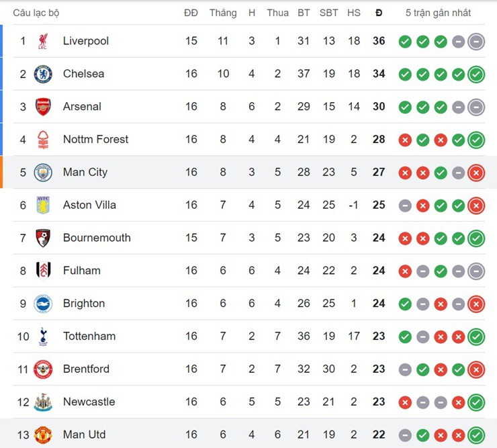Click the Nottm Forest club crest

(43, 140)
